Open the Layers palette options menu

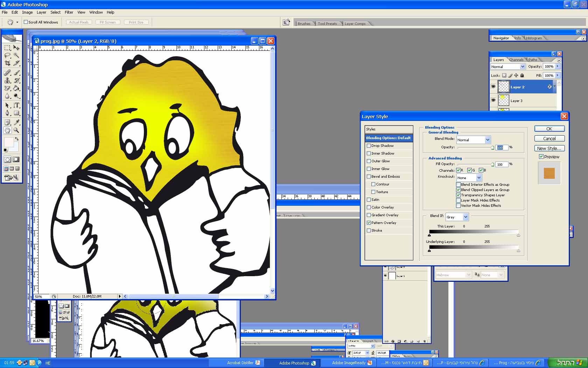click(x=559, y=60)
